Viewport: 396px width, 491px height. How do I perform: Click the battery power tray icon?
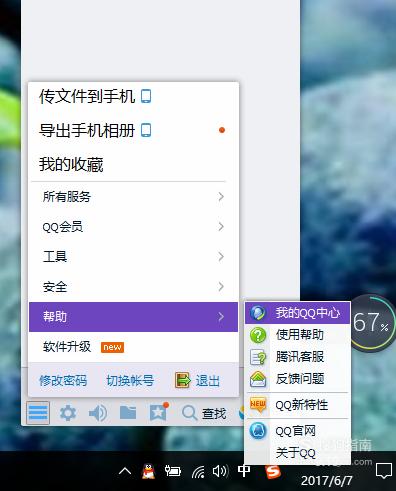(x=173, y=471)
